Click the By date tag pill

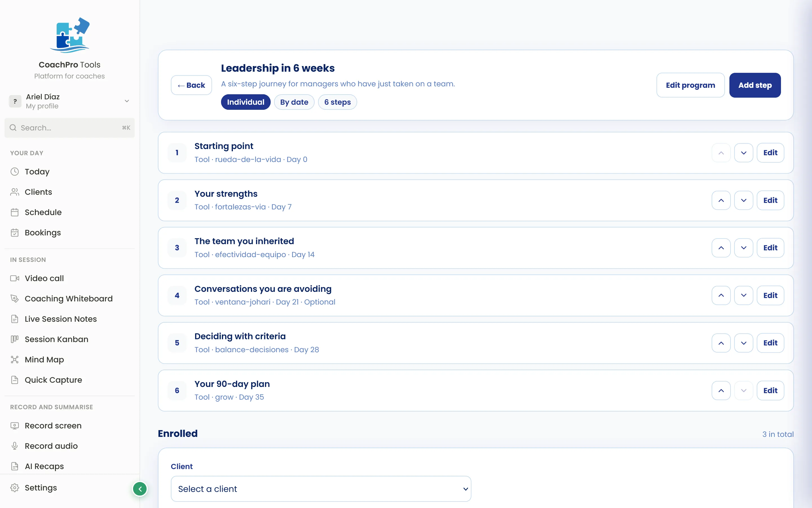tap(294, 102)
